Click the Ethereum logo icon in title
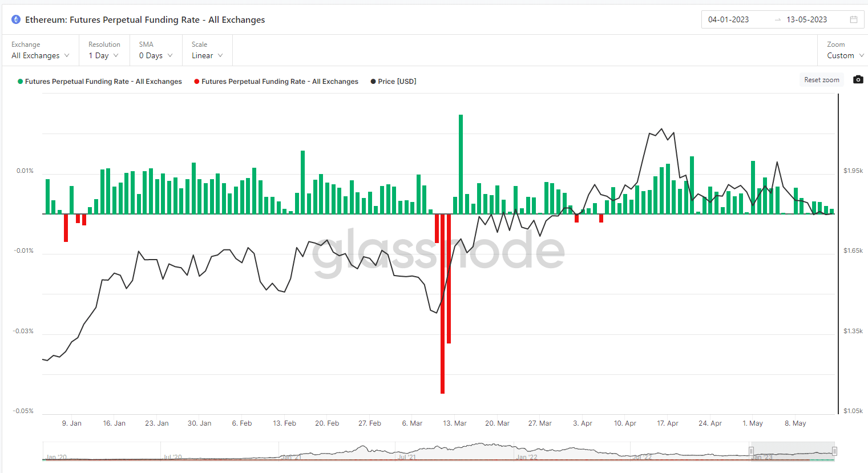Viewport: 868px width, 473px height. (x=16, y=19)
